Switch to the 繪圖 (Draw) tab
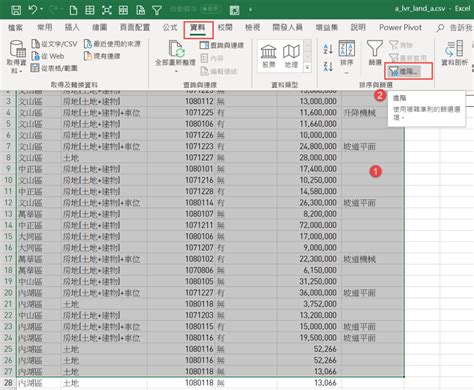The width and height of the screenshot is (474, 390). pos(99,27)
